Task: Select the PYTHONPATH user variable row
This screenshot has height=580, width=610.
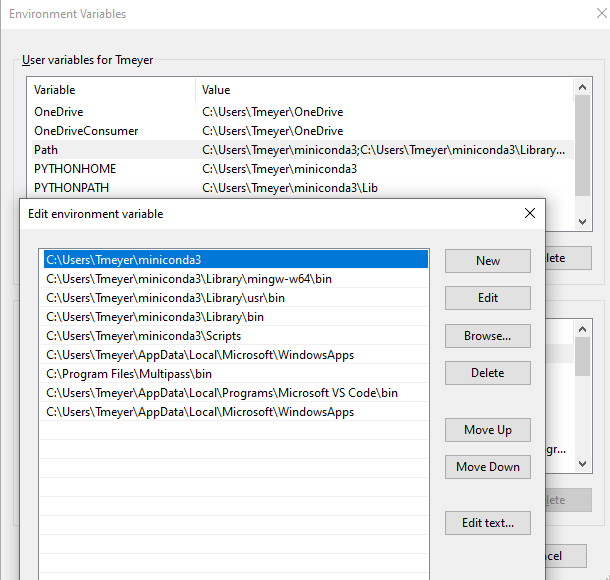Action: point(73,188)
